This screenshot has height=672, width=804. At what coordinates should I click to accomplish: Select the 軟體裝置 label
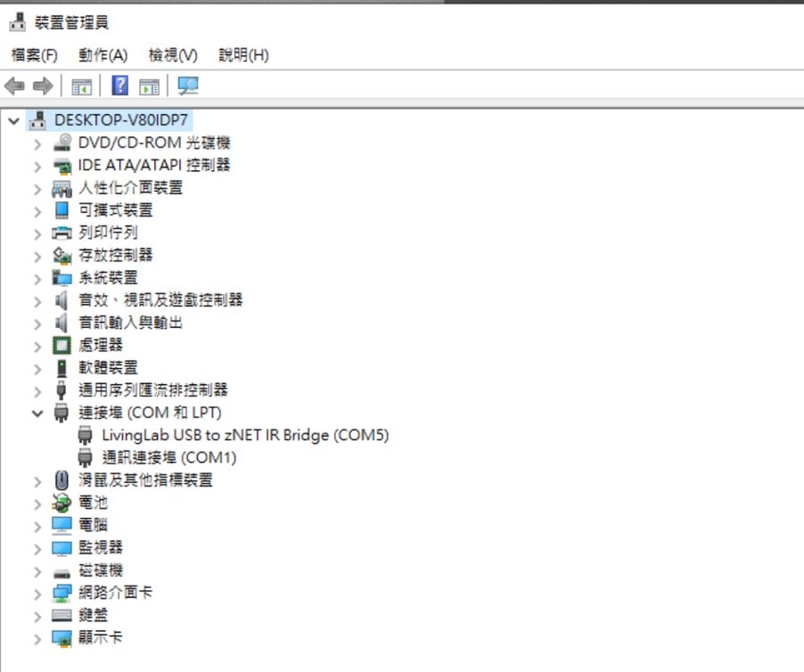(x=108, y=367)
